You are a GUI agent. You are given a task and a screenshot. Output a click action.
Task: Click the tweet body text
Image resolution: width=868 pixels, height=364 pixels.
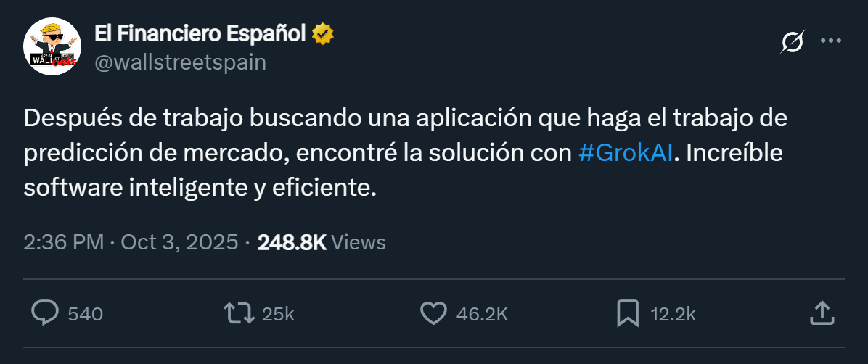click(405, 154)
